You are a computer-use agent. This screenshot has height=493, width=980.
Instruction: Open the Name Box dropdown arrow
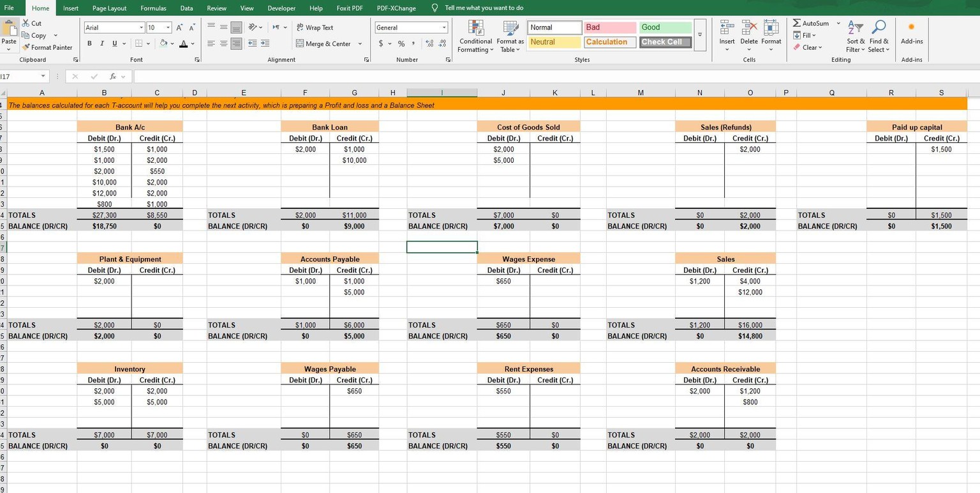(43, 77)
